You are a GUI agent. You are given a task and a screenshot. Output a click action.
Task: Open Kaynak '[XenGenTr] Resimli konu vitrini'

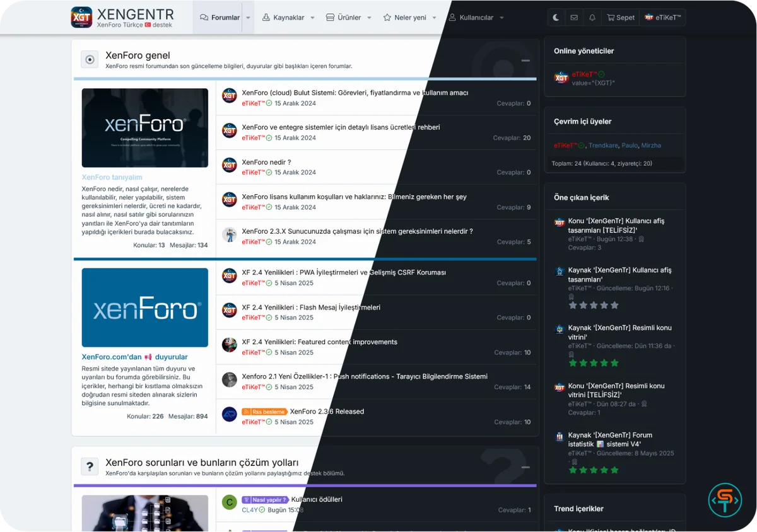pyautogui.click(x=619, y=332)
